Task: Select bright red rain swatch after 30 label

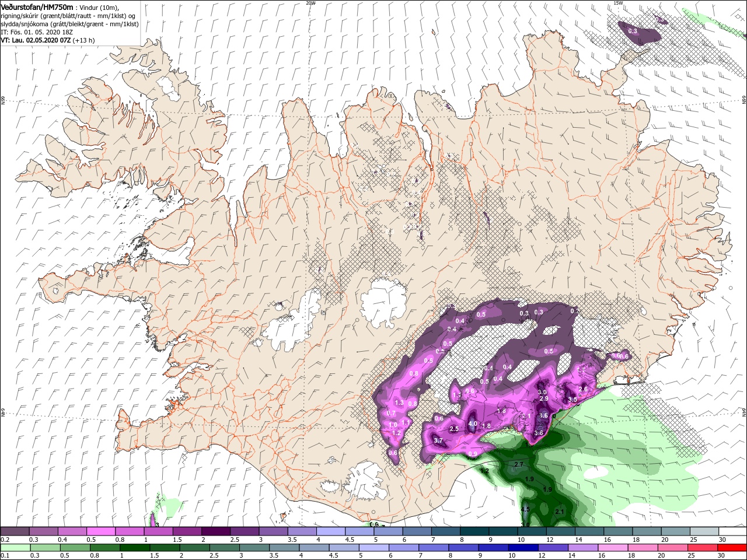Action: click(x=732, y=548)
